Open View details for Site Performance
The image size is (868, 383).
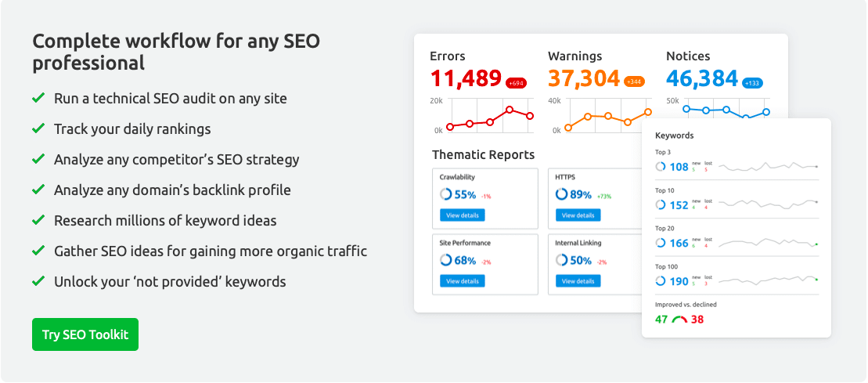click(x=463, y=281)
